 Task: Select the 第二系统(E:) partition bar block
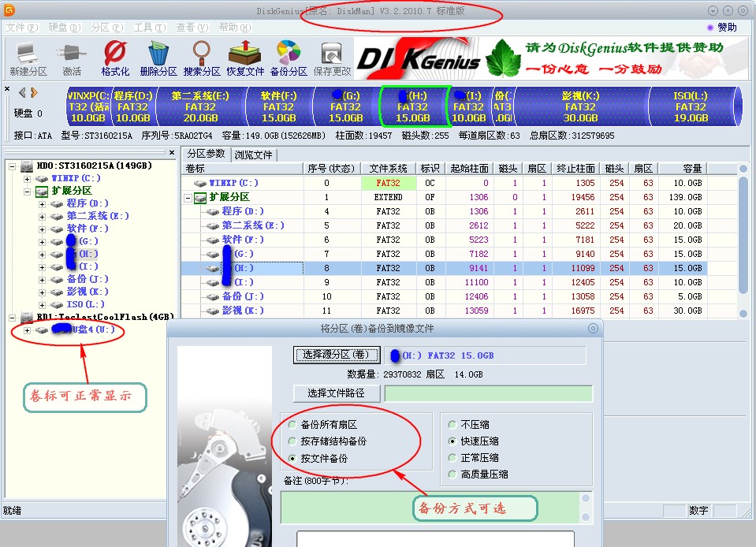click(200, 106)
